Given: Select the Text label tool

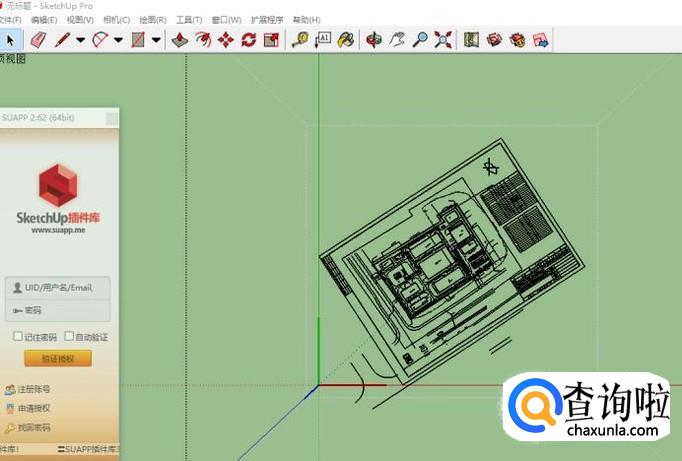Looking at the screenshot, I should pyautogui.click(x=323, y=40).
